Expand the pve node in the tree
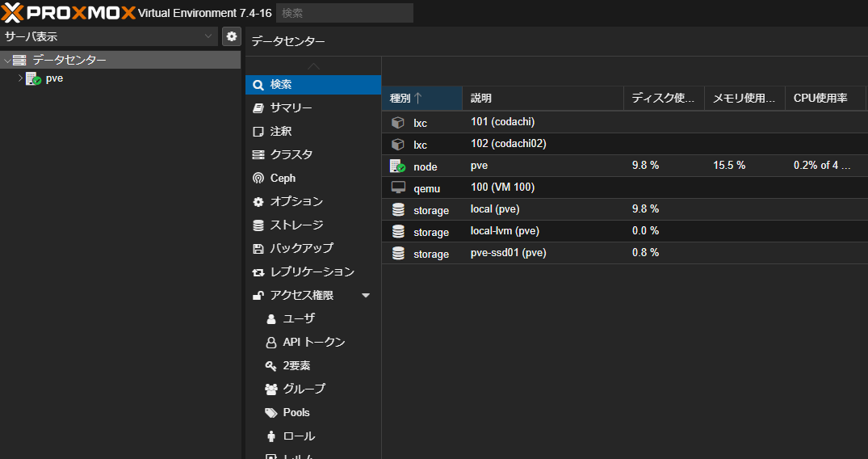This screenshot has width=868, height=459. 20,78
